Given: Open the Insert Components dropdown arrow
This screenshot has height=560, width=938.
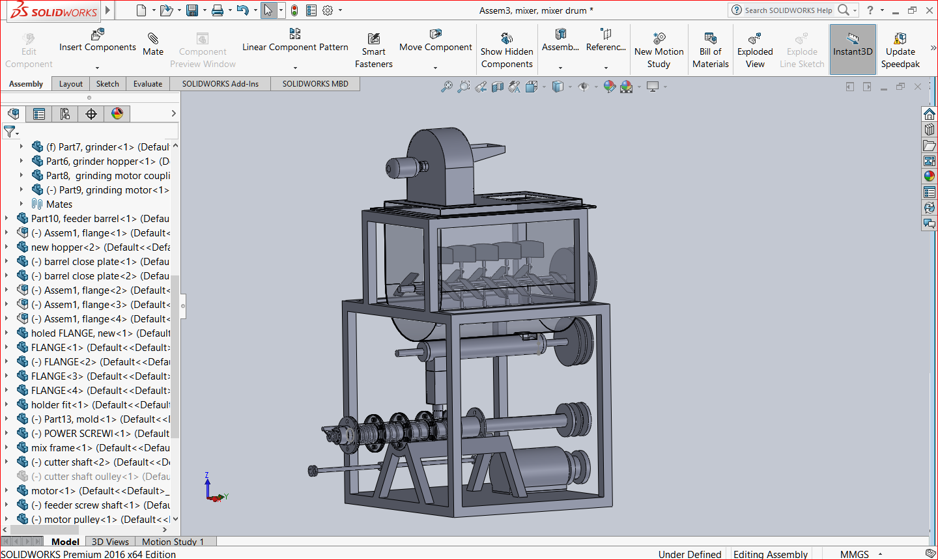Looking at the screenshot, I should coord(97,68).
